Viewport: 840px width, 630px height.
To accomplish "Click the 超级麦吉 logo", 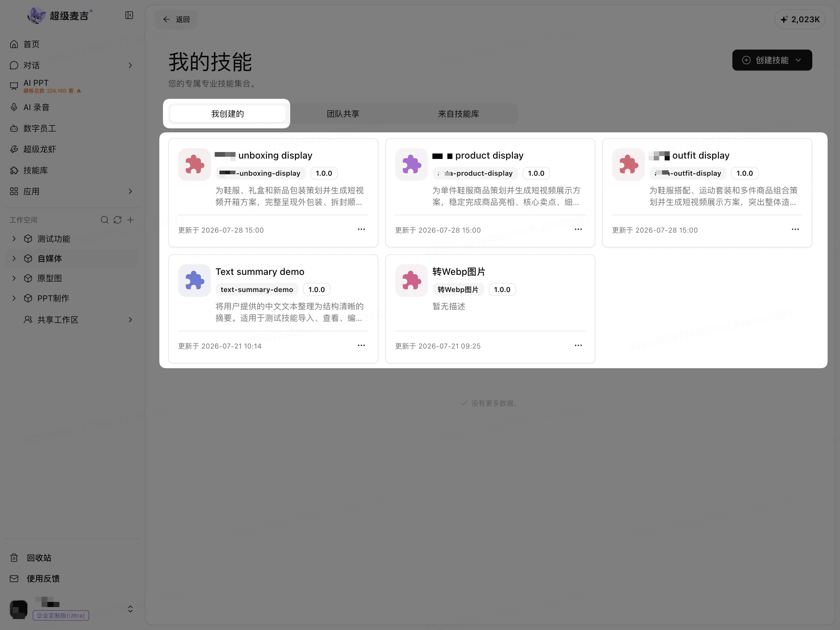I will tap(60, 16).
